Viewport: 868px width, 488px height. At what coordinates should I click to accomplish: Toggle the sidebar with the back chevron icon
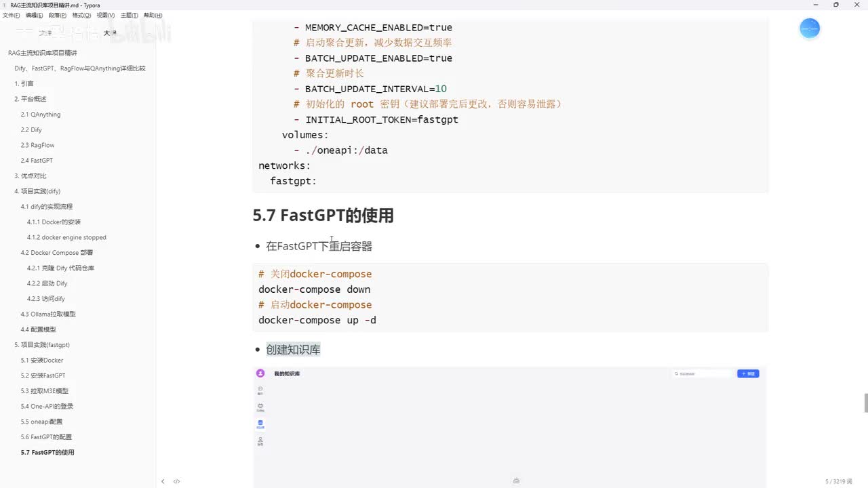[x=163, y=481]
